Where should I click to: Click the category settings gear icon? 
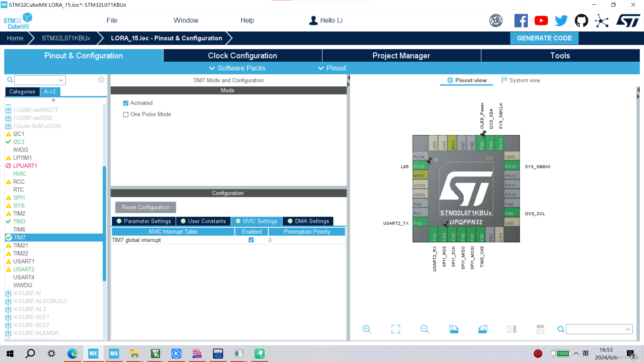click(101, 80)
